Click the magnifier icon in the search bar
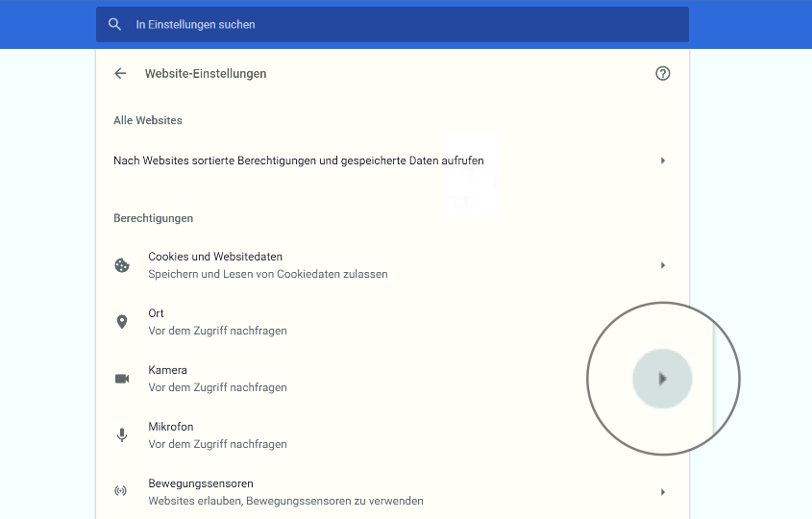 [x=115, y=24]
